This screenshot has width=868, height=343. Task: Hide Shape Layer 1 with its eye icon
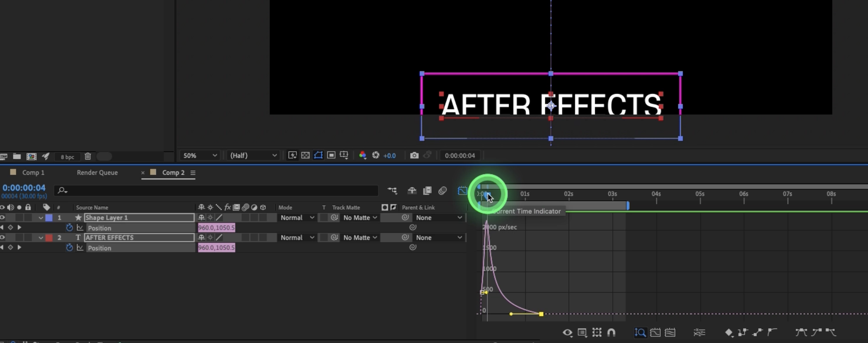pyautogui.click(x=2, y=218)
